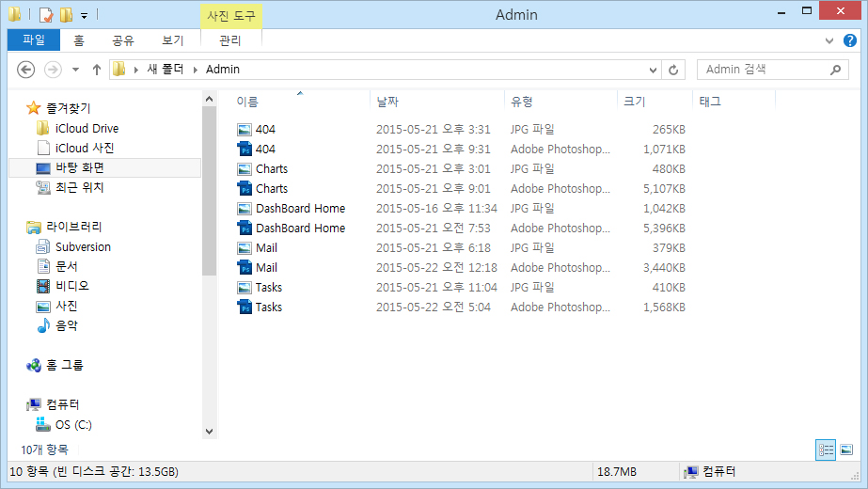Select 바탕 화면 in the navigation pane
Image resolution: width=868 pixels, height=489 pixels.
click(105, 167)
